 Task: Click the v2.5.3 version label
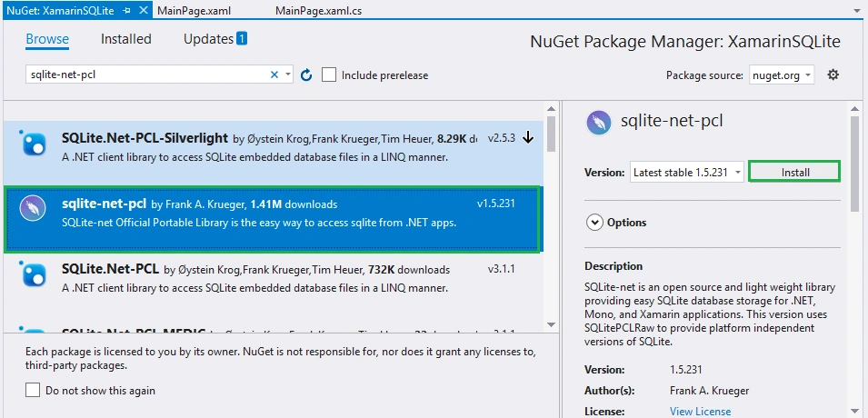[502, 138]
